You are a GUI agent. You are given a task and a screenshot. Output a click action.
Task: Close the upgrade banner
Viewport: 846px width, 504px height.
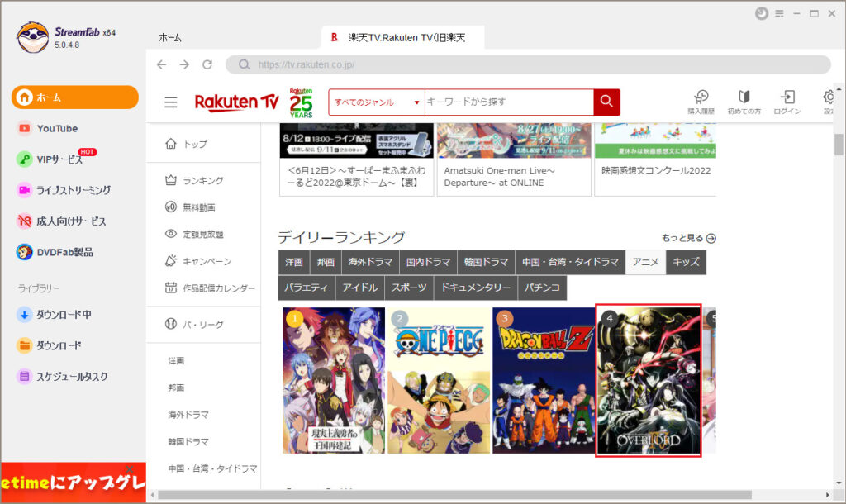[130, 468]
